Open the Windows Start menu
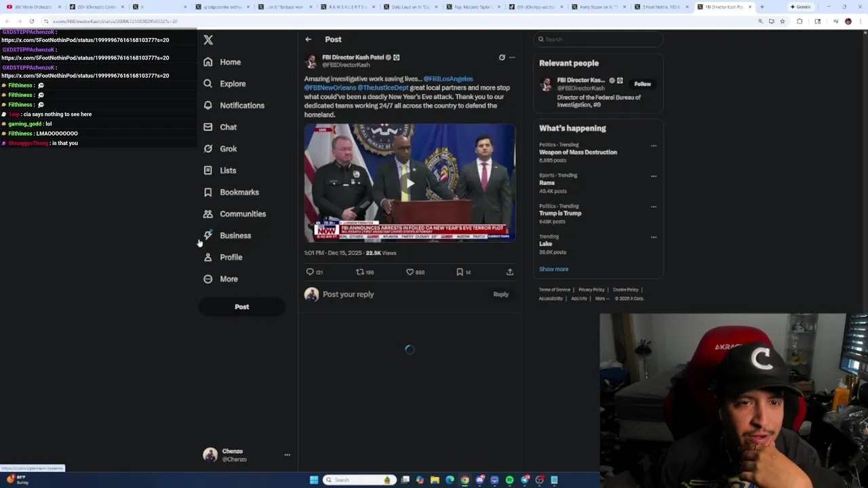The image size is (868, 488). click(x=314, y=480)
